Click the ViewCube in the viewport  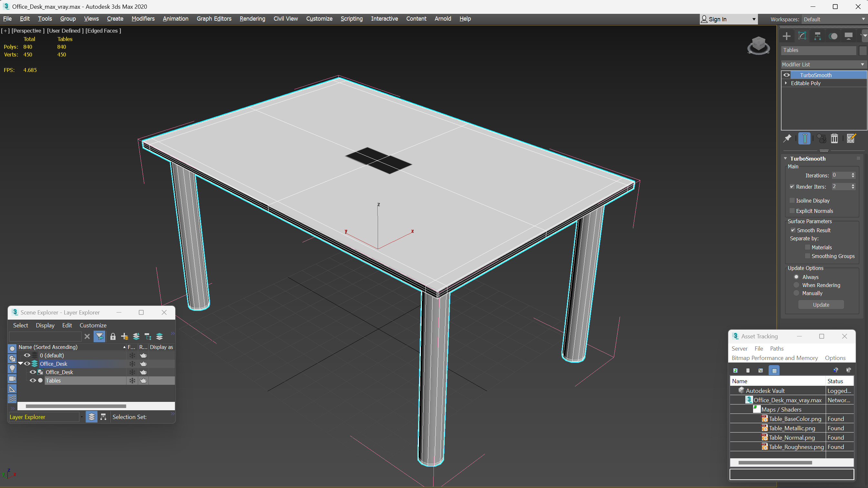click(758, 45)
